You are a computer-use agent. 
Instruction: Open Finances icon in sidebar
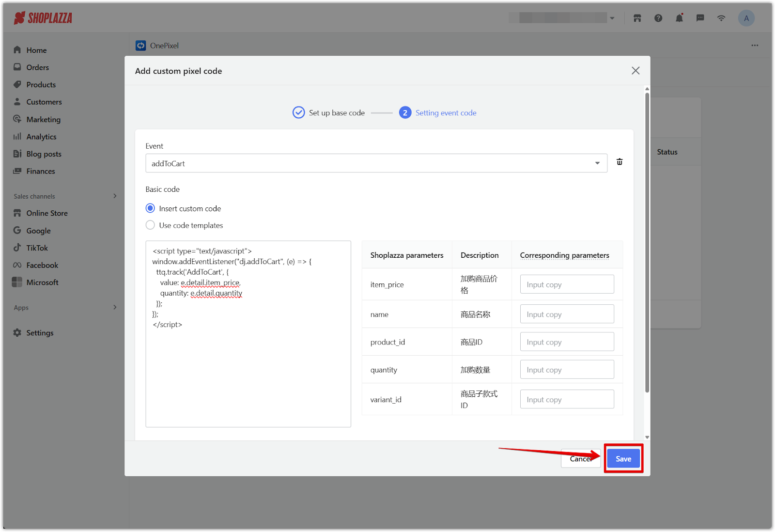point(17,171)
